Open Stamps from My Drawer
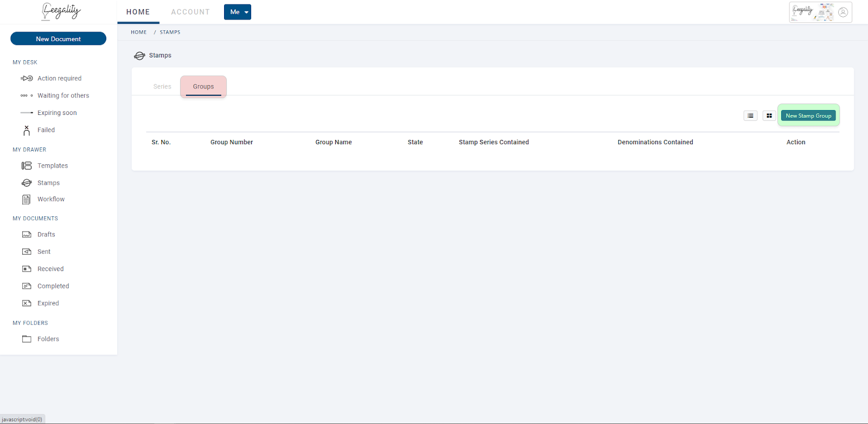 coord(48,183)
